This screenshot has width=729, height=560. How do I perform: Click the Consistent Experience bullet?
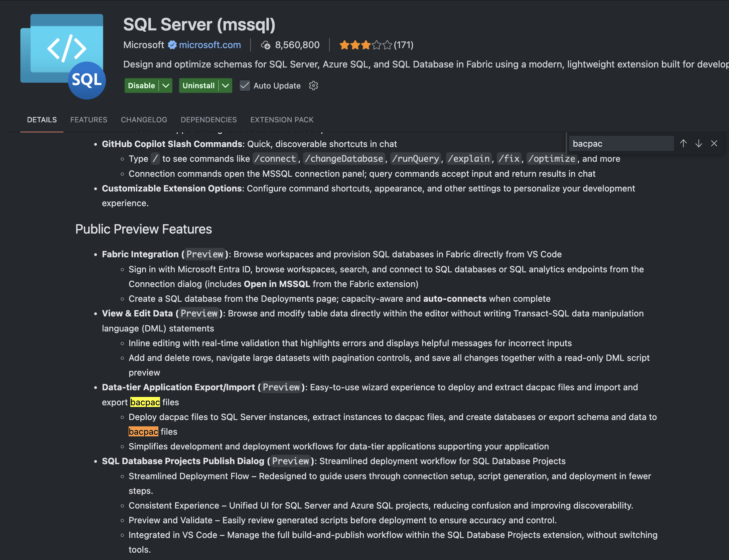pyautogui.click(x=381, y=506)
